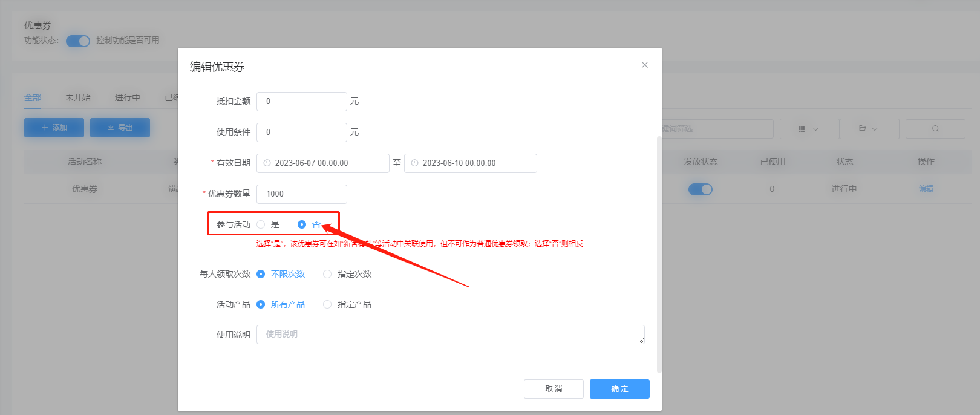Click the 编辑 link in coupon row
The width and height of the screenshot is (980, 415).
pos(926,189)
